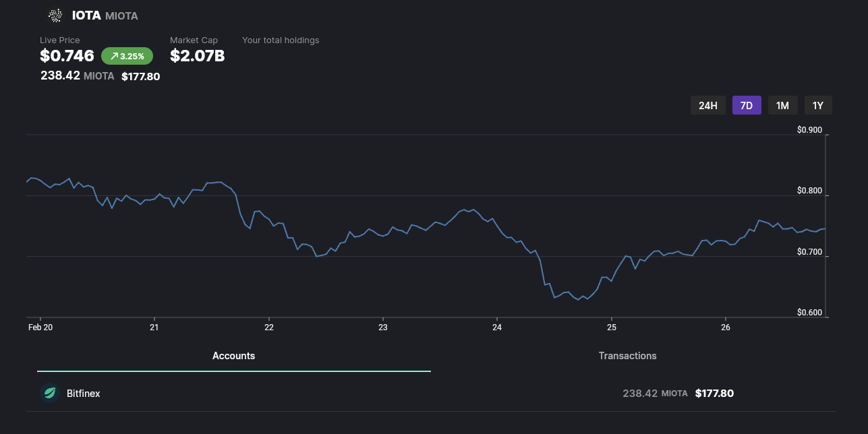Screen dimensions: 868x434
Task: Toggle the 1M time range
Action: 782,105
